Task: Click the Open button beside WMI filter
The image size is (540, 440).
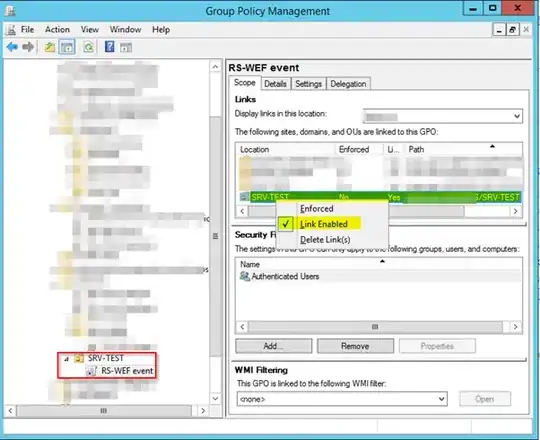Action: pos(485,399)
